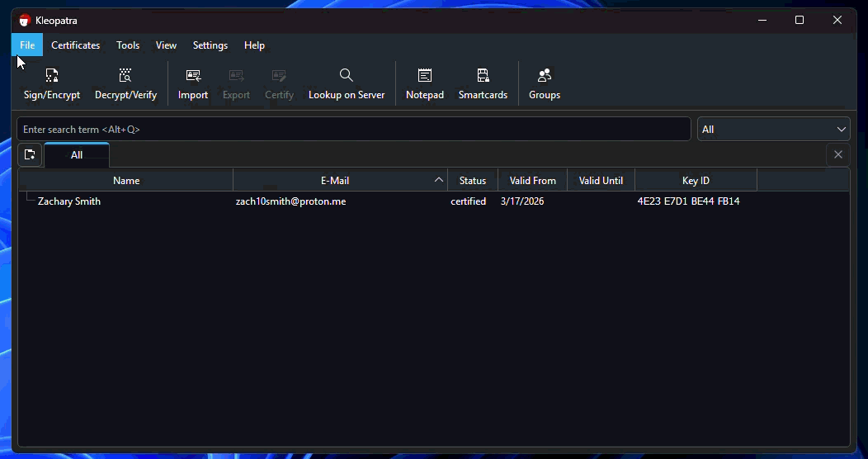The image size is (868, 459).
Task: Maximize the Kleopatra window
Action: (x=800, y=21)
